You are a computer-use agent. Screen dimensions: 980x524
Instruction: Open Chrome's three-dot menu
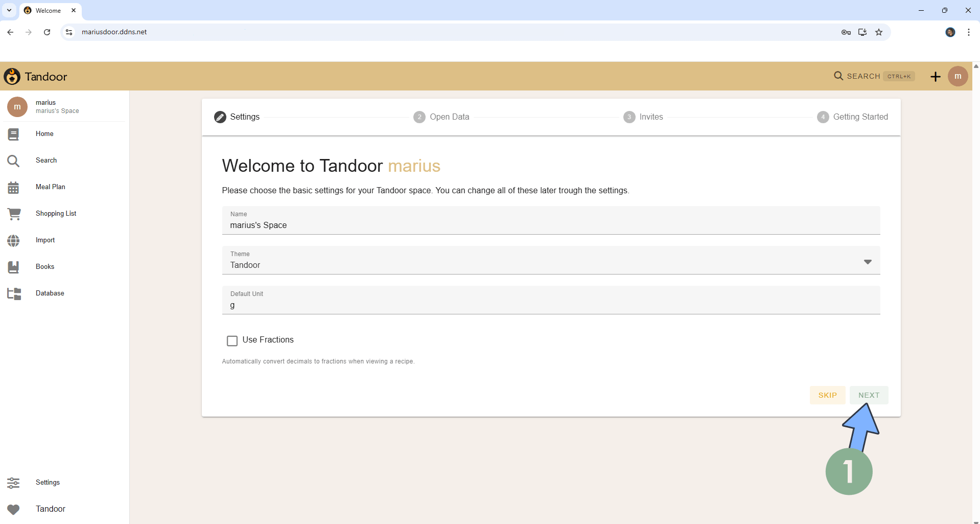point(968,32)
